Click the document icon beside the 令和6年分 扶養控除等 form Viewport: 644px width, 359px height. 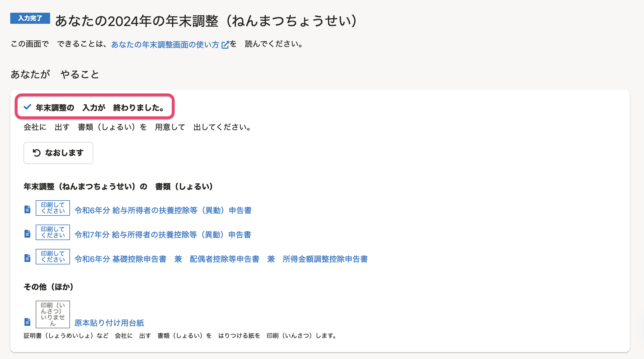[27, 209]
